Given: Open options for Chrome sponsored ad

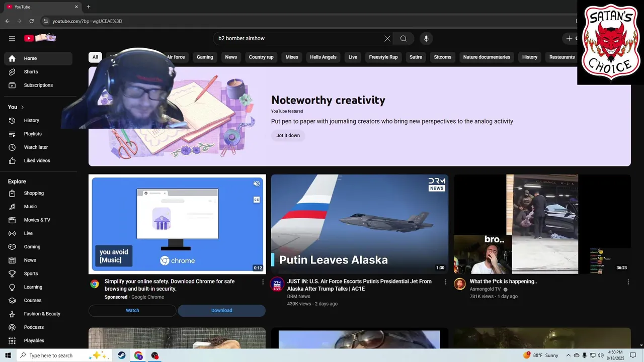Looking at the screenshot, I should point(263,282).
